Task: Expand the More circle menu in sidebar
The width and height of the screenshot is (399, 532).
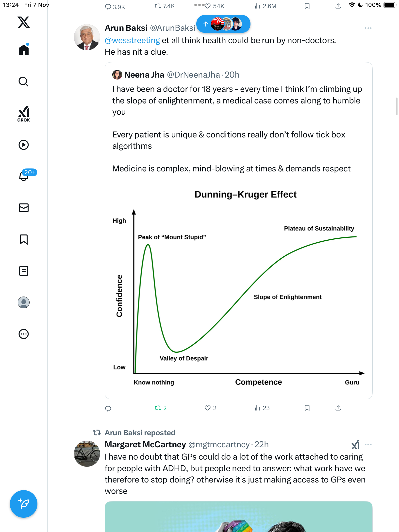Action: [24, 334]
